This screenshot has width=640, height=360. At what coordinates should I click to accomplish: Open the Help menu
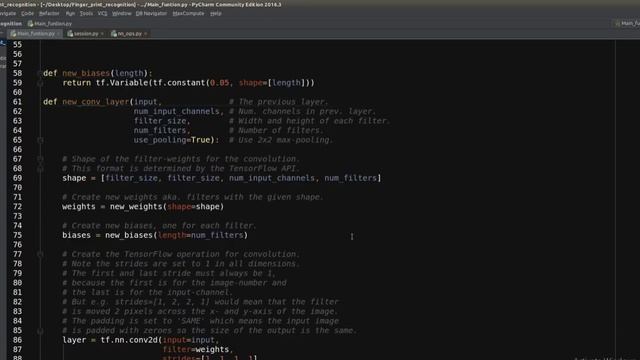(x=216, y=13)
